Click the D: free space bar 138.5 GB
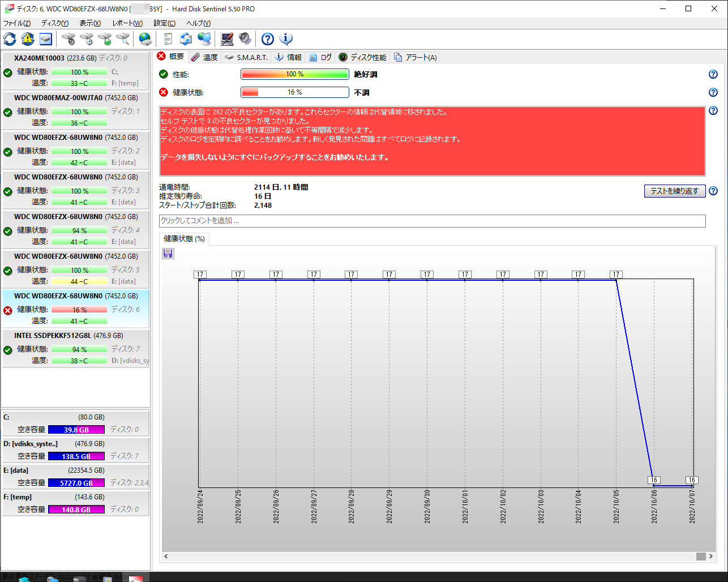 (76, 456)
